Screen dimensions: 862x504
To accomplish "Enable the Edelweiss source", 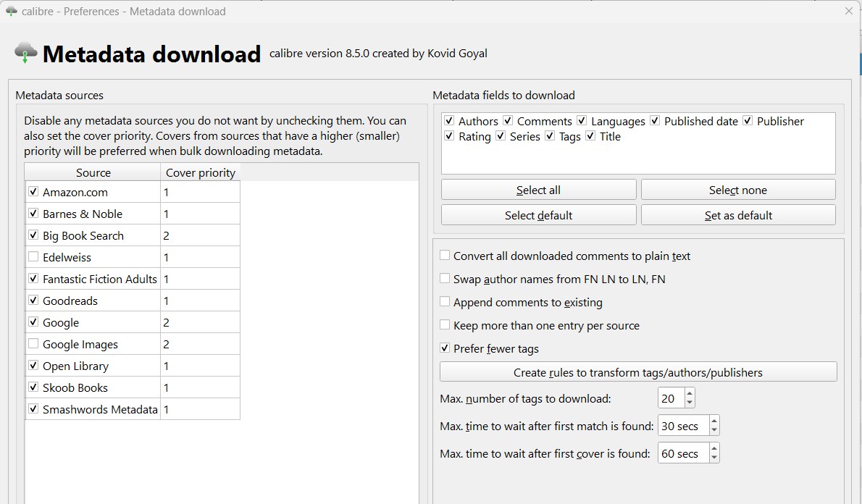I will pos(33,256).
